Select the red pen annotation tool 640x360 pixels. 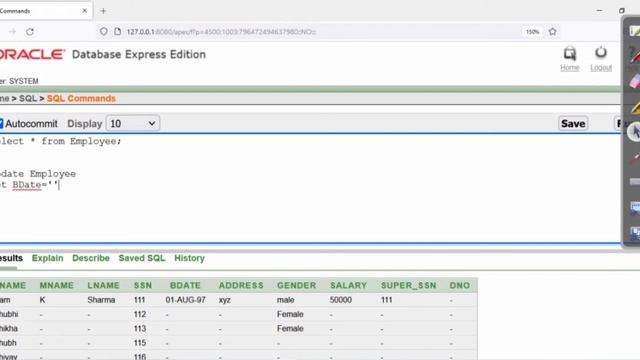pos(635,56)
